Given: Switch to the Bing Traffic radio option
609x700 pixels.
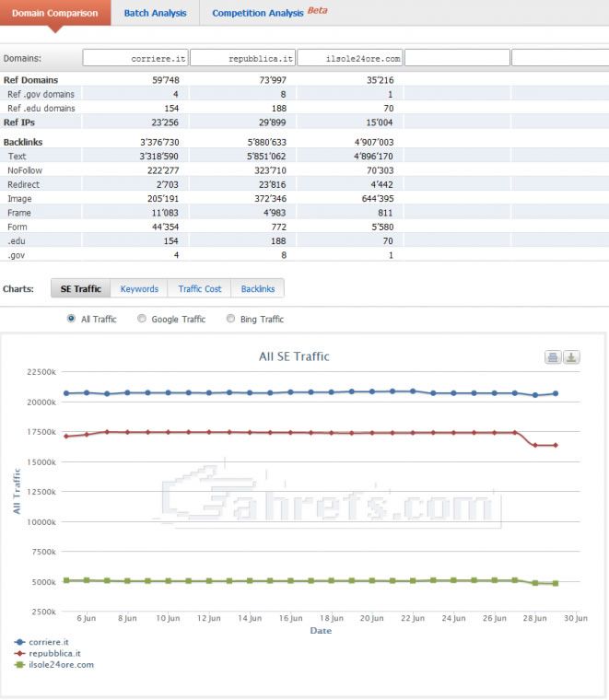Looking at the screenshot, I should [231, 319].
